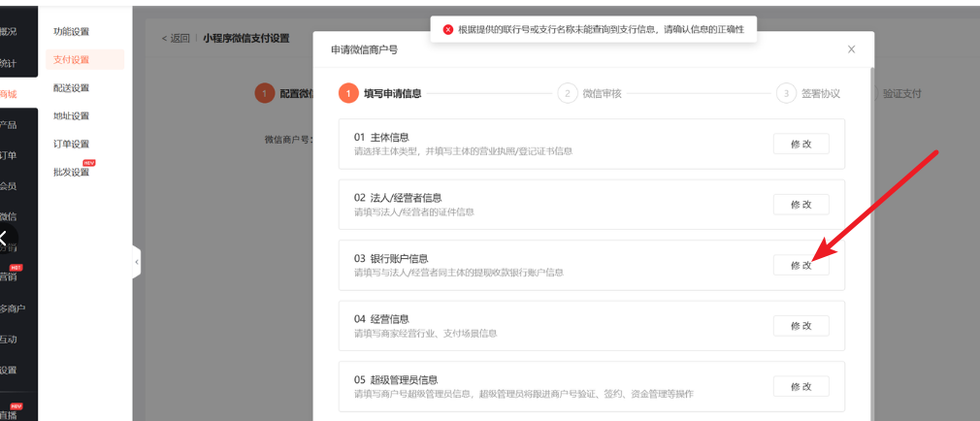Click the error icon in the toast
This screenshot has height=421, width=980.
coord(447,29)
